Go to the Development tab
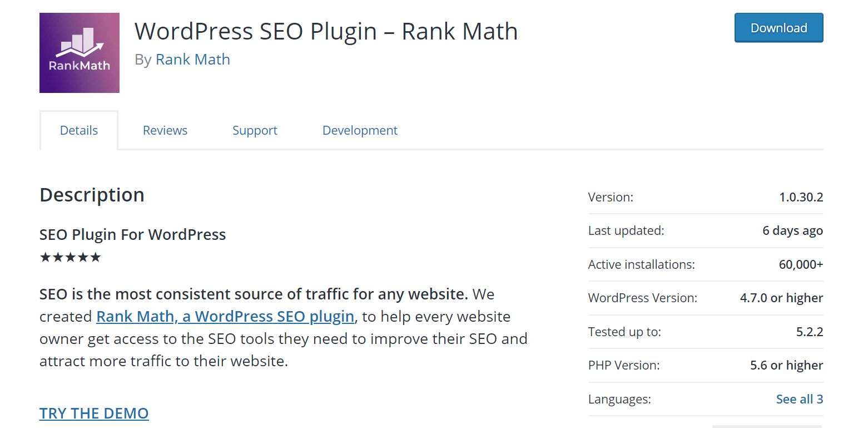The height and width of the screenshot is (428, 868). tap(360, 130)
